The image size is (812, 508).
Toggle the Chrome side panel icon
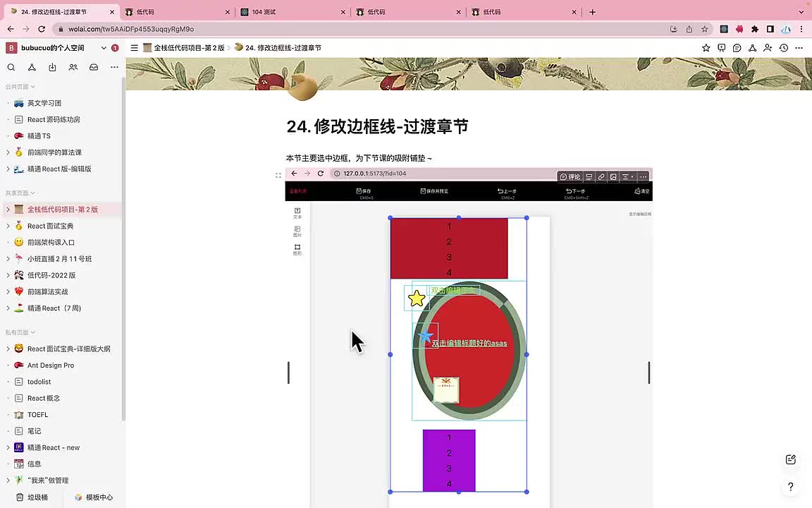pyautogui.click(x=770, y=29)
